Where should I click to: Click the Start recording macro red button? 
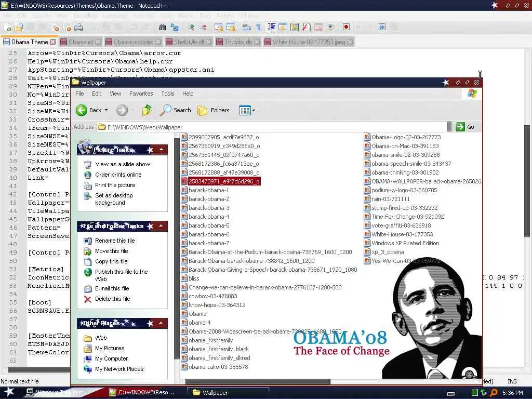click(x=346, y=27)
